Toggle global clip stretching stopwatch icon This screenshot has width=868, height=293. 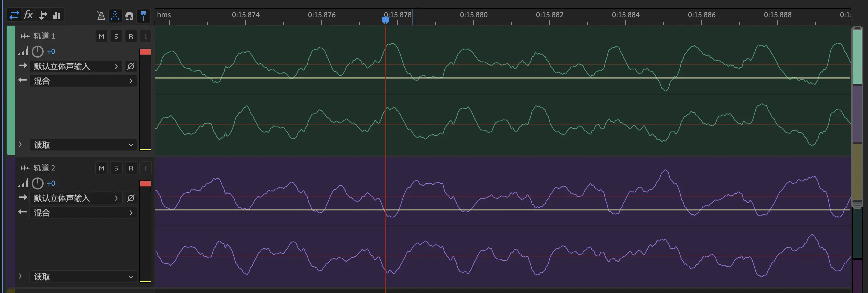115,16
